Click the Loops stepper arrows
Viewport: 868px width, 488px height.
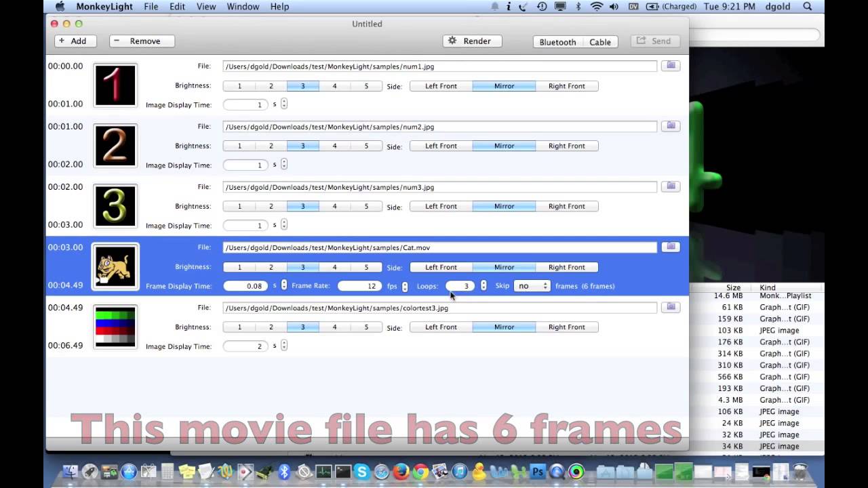tap(484, 285)
